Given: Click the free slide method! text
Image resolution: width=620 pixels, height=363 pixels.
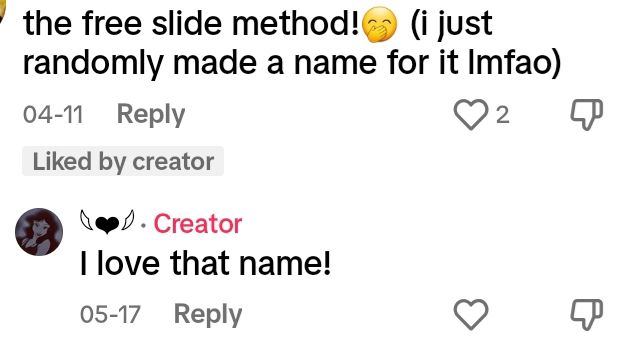Looking at the screenshot, I should [191, 24].
